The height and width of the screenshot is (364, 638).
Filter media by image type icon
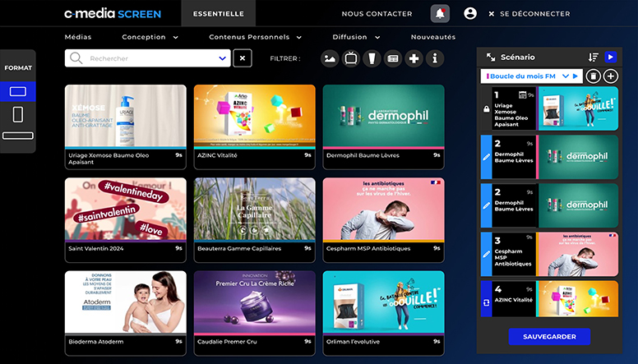coord(330,58)
